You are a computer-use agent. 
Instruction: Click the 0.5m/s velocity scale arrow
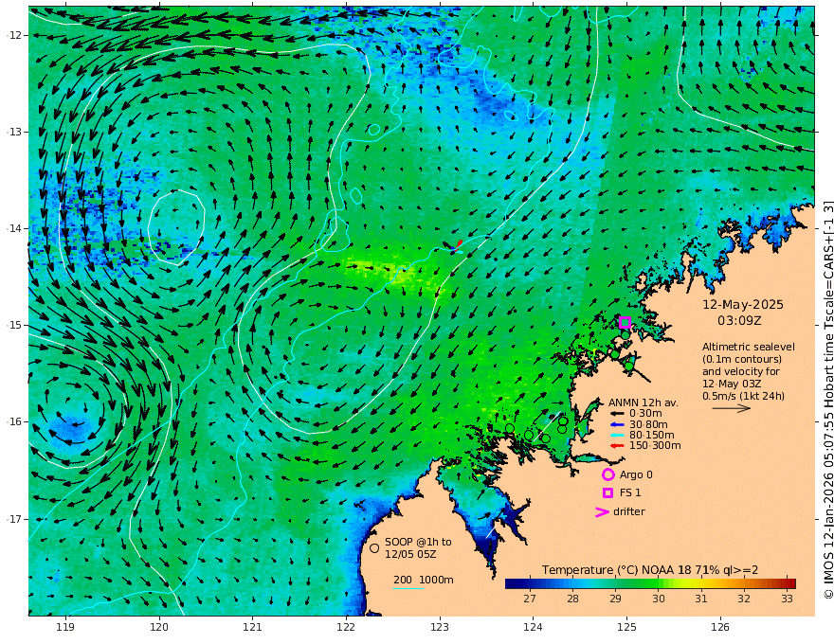click(732, 408)
